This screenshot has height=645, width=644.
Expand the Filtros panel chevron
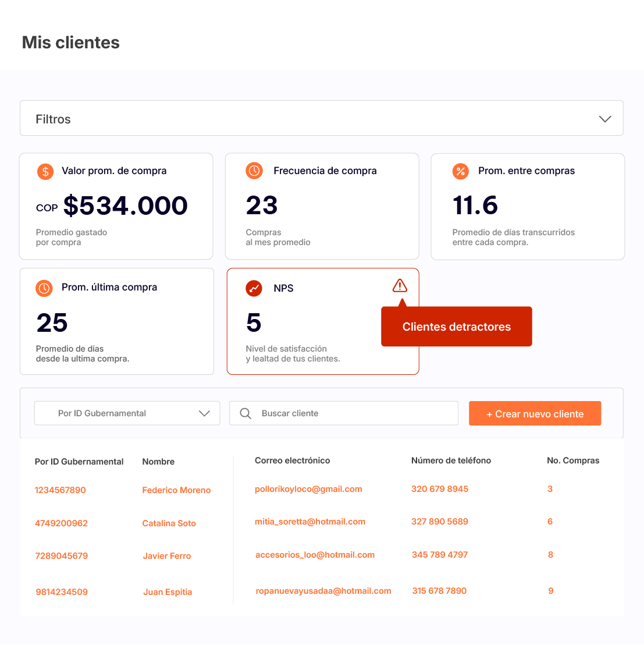[x=605, y=119]
